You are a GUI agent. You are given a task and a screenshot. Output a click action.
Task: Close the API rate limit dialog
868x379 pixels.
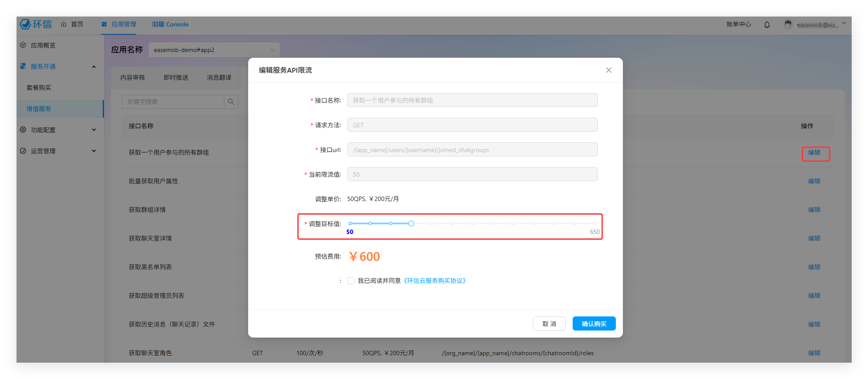608,70
